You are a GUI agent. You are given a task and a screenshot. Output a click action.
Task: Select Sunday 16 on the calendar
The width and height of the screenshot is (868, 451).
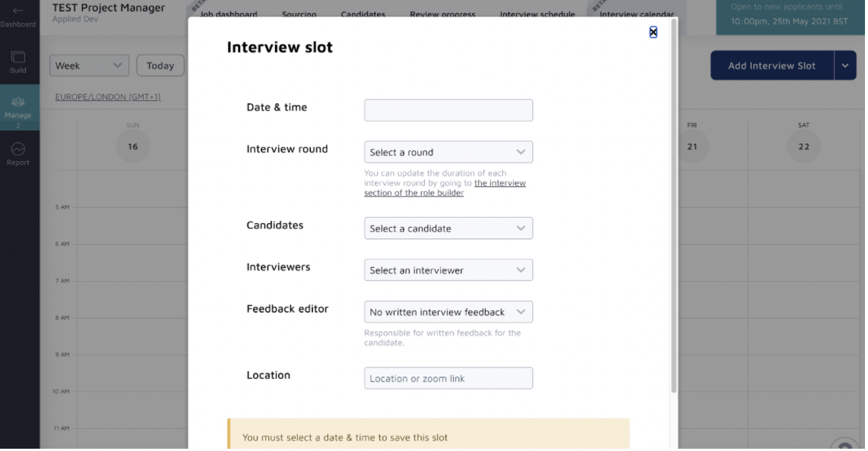coord(133,147)
